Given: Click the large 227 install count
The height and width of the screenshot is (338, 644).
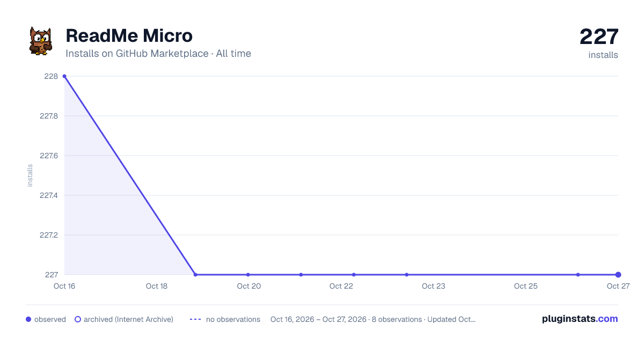Looking at the screenshot, I should click(x=599, y=36).
